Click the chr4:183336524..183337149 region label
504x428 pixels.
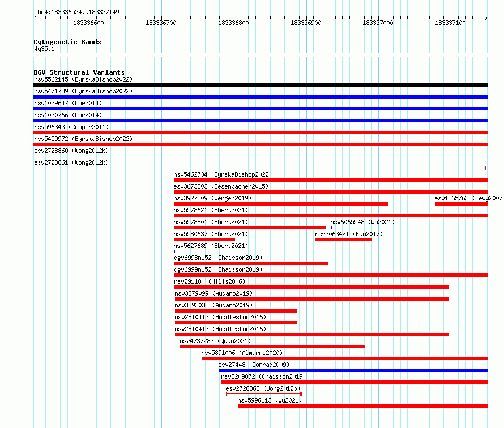click(x=76, y=12)
